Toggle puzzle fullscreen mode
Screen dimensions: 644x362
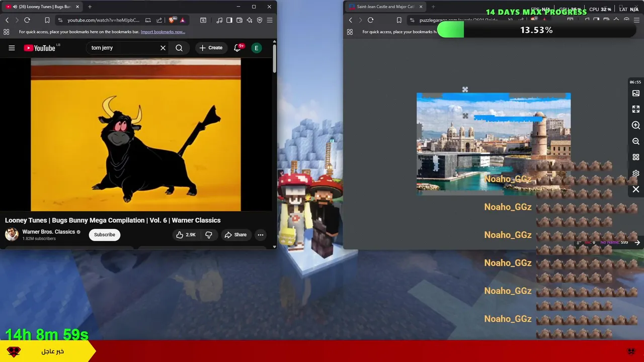tap(636, 109)
